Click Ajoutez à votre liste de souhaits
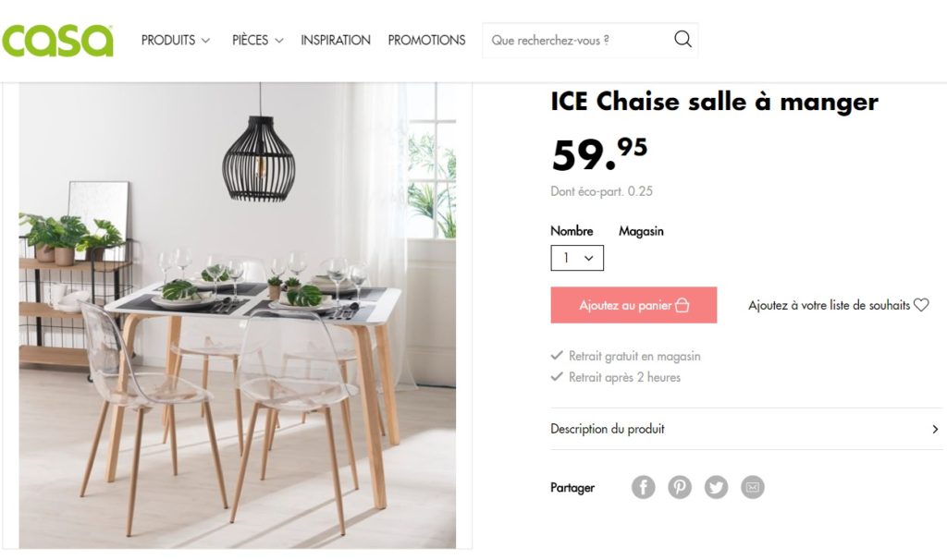Viewport: 947px width, 560px height. (x=829, y=305)
